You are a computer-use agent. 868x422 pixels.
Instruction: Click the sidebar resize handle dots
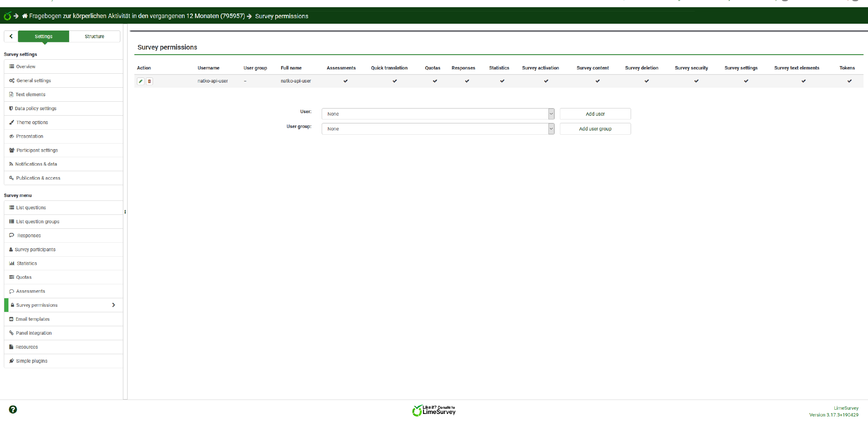(125, 212)
